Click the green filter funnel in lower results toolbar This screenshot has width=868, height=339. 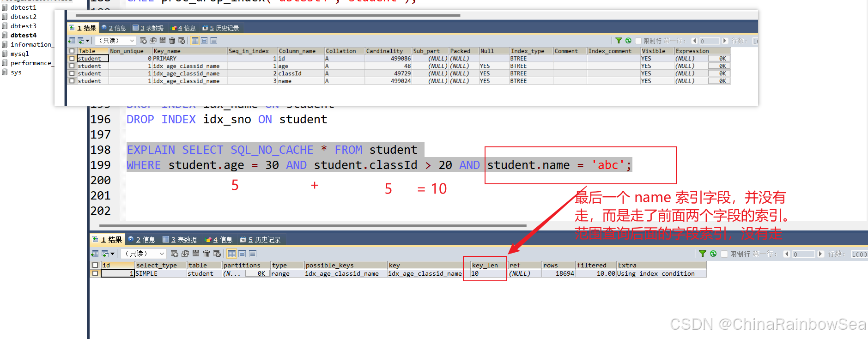click(x=702, y=254)
